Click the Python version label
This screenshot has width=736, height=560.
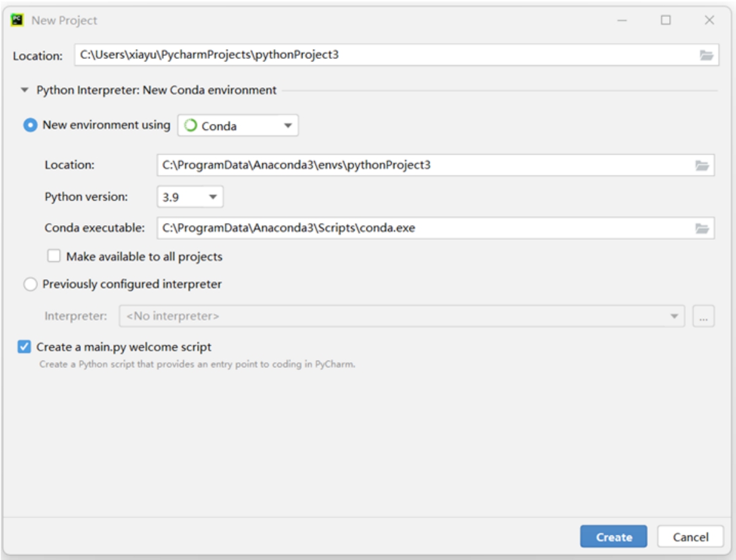click(87, 197)
